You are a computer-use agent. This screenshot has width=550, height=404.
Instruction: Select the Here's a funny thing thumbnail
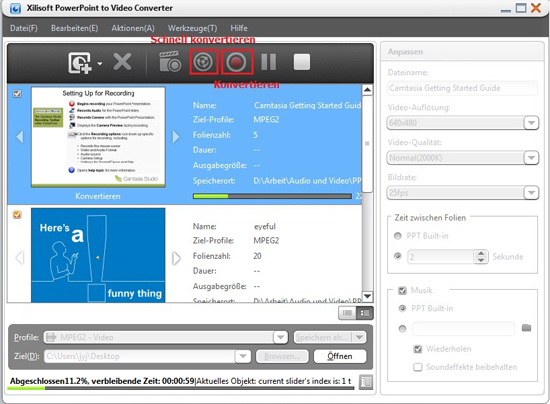(x=98, y=255)
